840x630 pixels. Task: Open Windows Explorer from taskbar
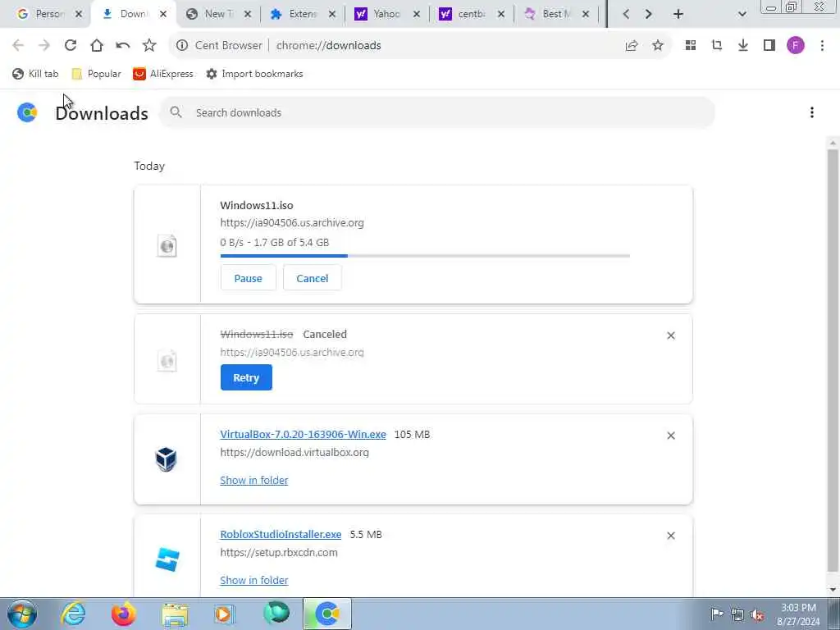pyautogui.click(x=175, y=614)
